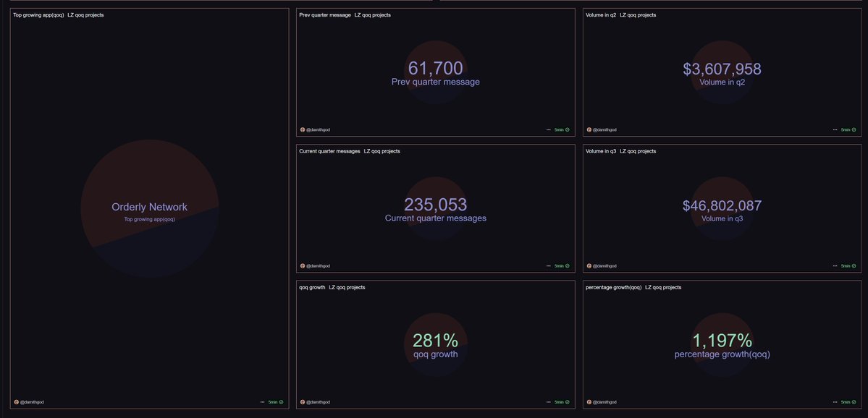868x418 pixels.
Task: Open the 'Top growing app(qoq)' panel title
Action: coord(39,15)
